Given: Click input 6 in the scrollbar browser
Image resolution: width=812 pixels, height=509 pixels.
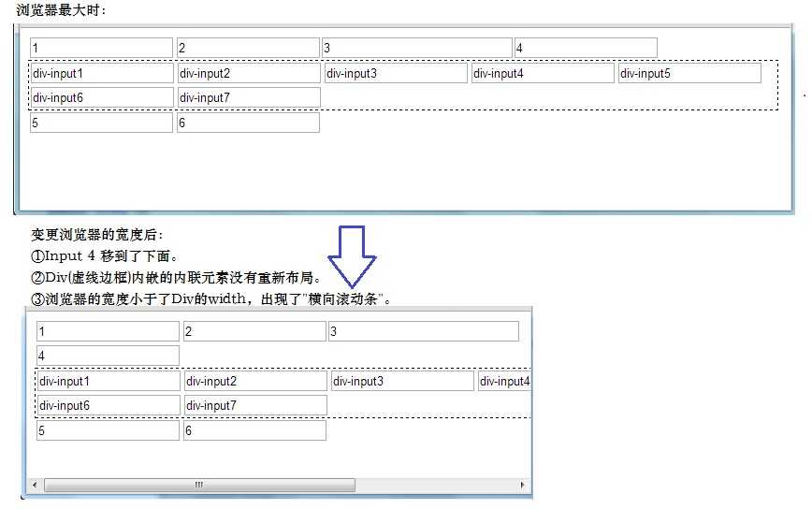Looking at the screenshot, I should click(x=254, y=430).
